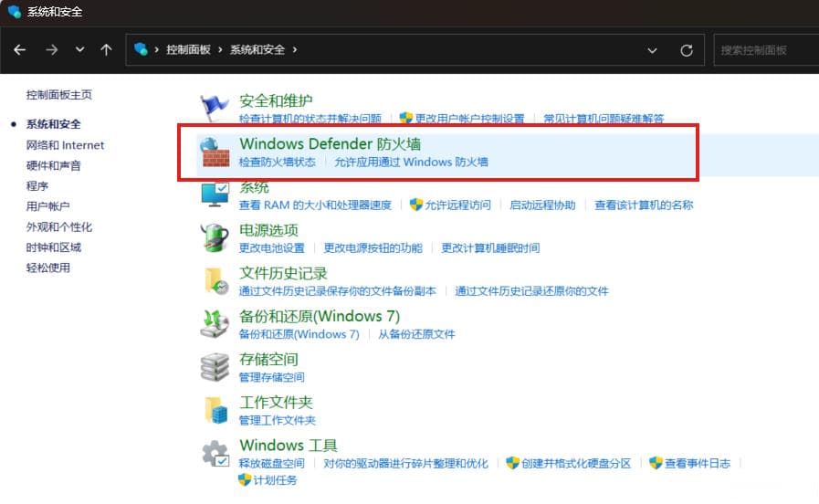
Task: Click the 文件历史记录 folder-clock icon
Action: click(x=215, y=281)
